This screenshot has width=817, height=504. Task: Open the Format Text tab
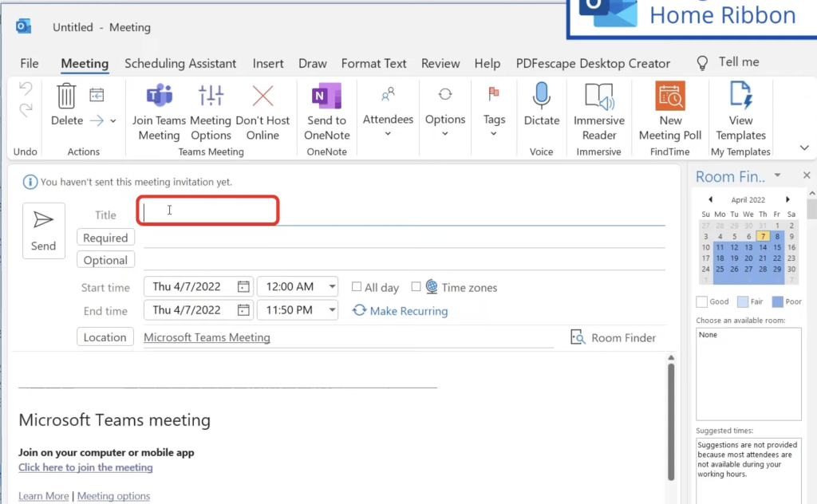(x=373, y=64)
